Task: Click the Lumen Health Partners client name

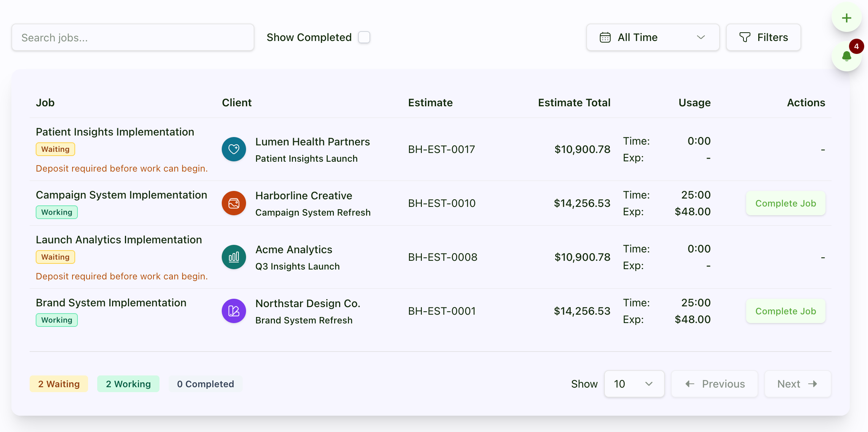Action: pos(312,142)
